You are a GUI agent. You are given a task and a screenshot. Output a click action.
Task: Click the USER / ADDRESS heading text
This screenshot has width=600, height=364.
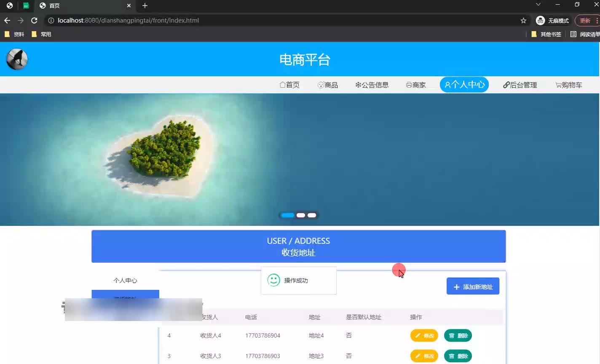298,241
